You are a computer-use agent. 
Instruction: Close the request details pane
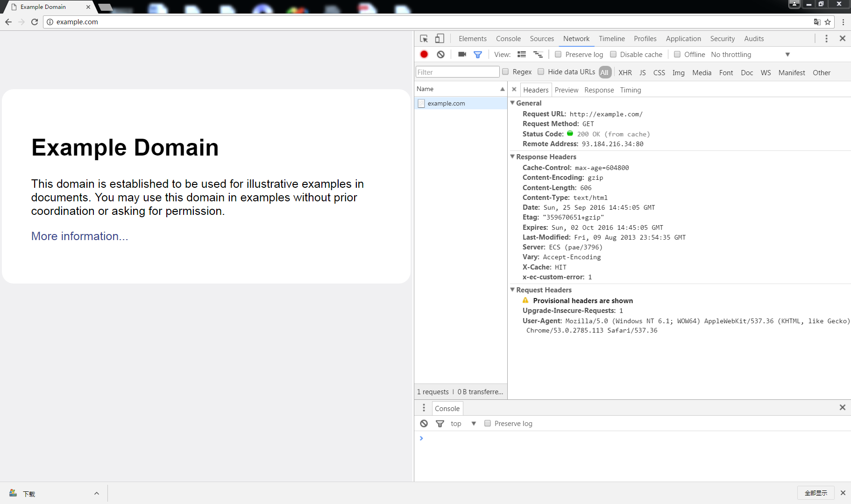[514, 89]
